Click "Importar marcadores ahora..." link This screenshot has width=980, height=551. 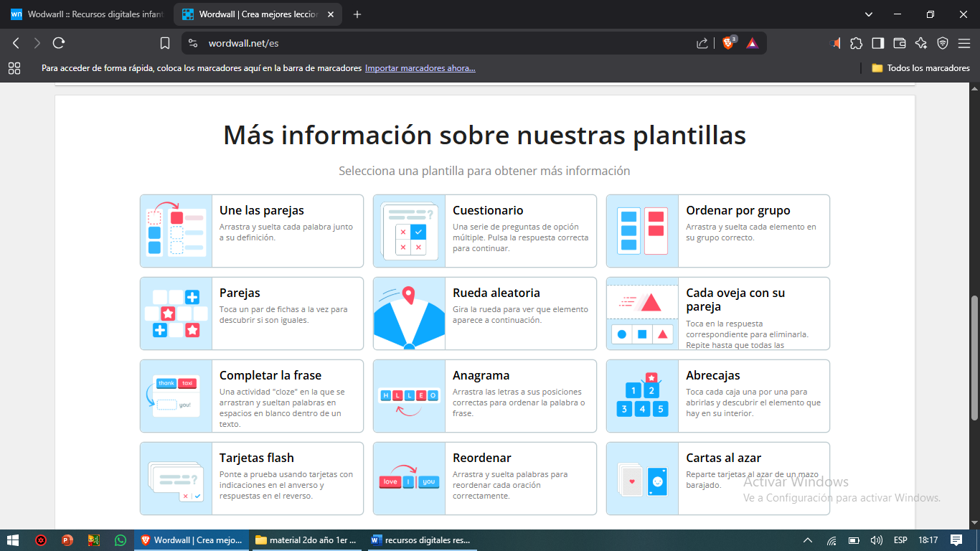coord(420,67)
